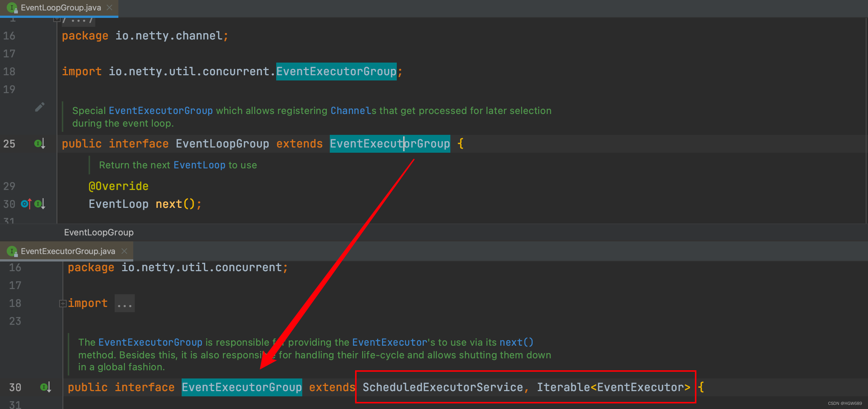Expand the folded import block in EventExecutorGroup.java
This screenshot has width=868, height=409.
click(x=63, y=304)
